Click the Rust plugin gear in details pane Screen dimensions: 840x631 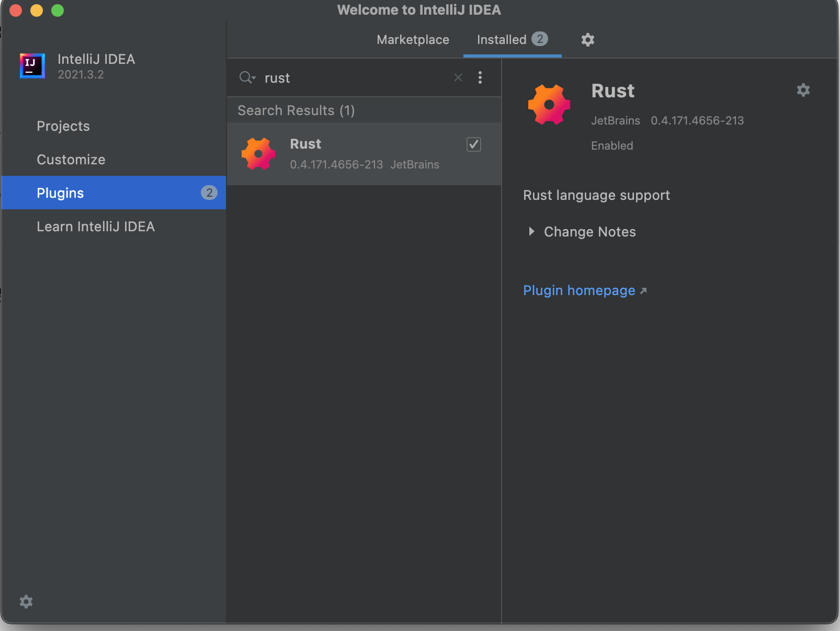pos(803,90)
